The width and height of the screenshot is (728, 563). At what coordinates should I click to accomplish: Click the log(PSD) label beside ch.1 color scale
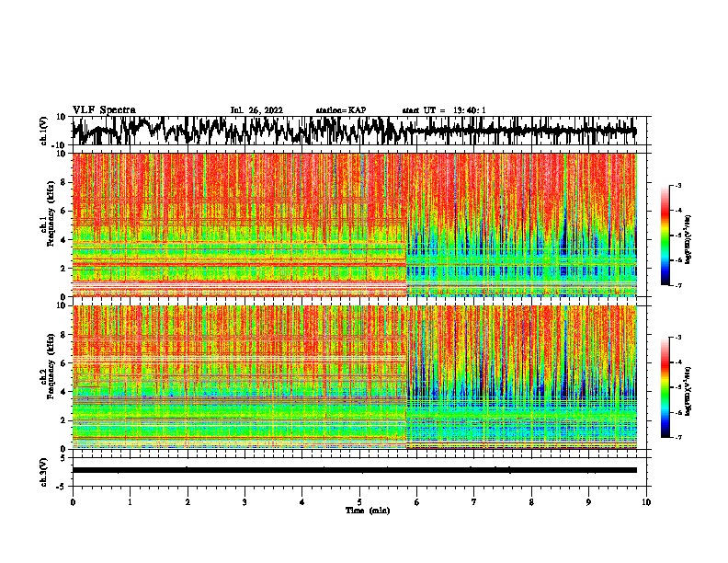click(x=688, y=239)
